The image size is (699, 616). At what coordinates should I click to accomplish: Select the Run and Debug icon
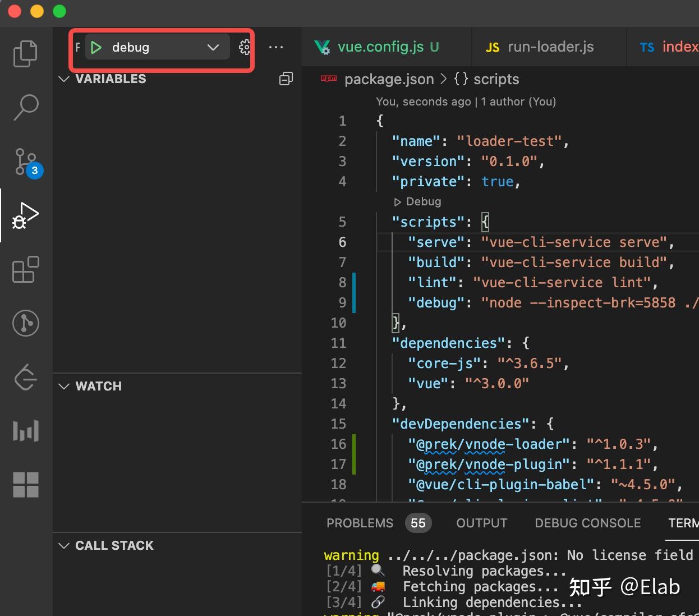(x=25, y=215)
